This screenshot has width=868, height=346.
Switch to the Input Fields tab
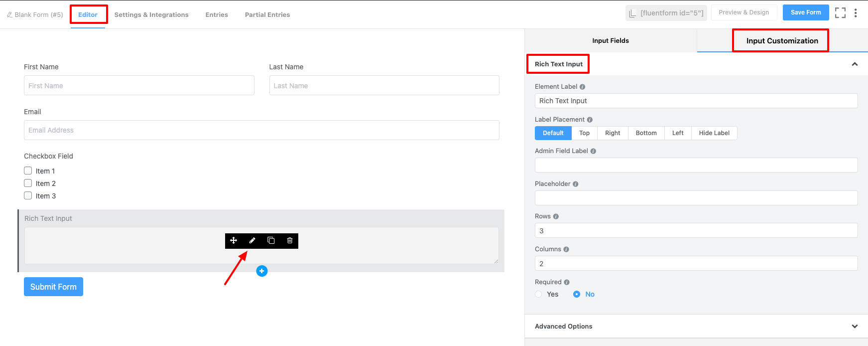point(610,41)
